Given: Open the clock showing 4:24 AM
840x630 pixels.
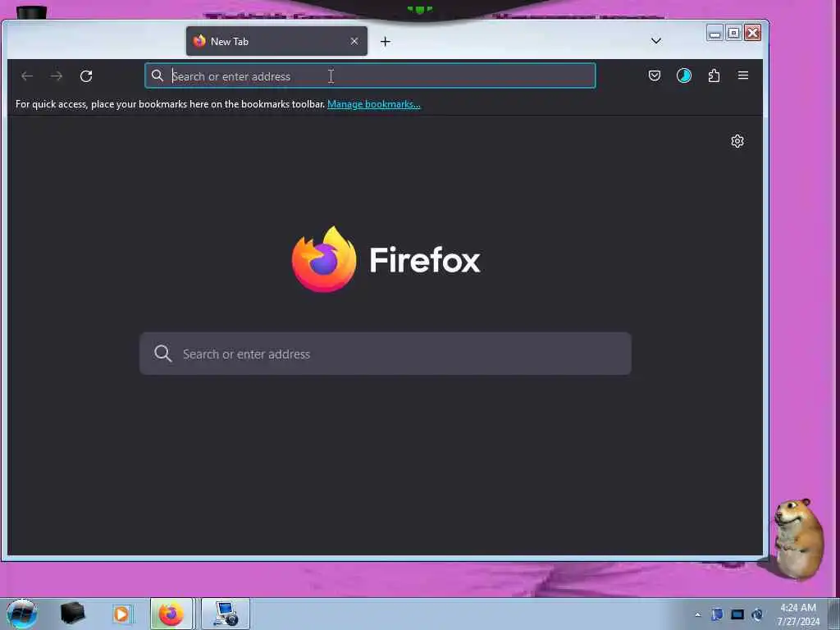Looking at the screenshot, I should point(798,614).
